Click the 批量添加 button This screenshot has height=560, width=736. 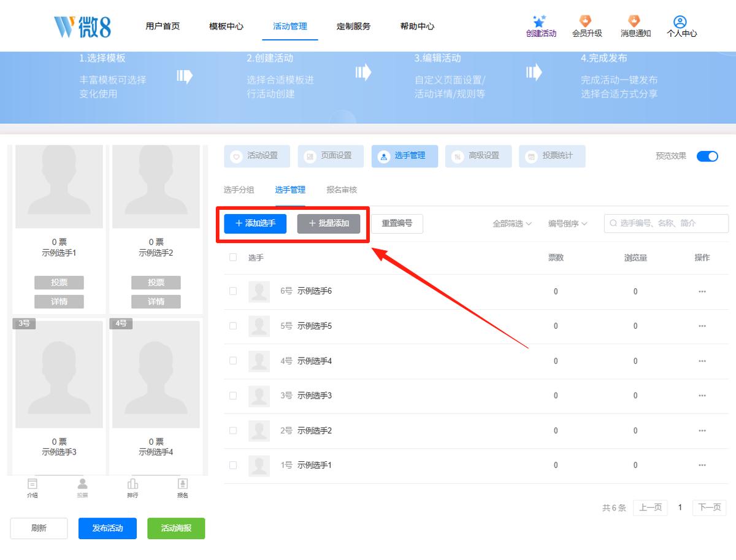tap(329, 223)
